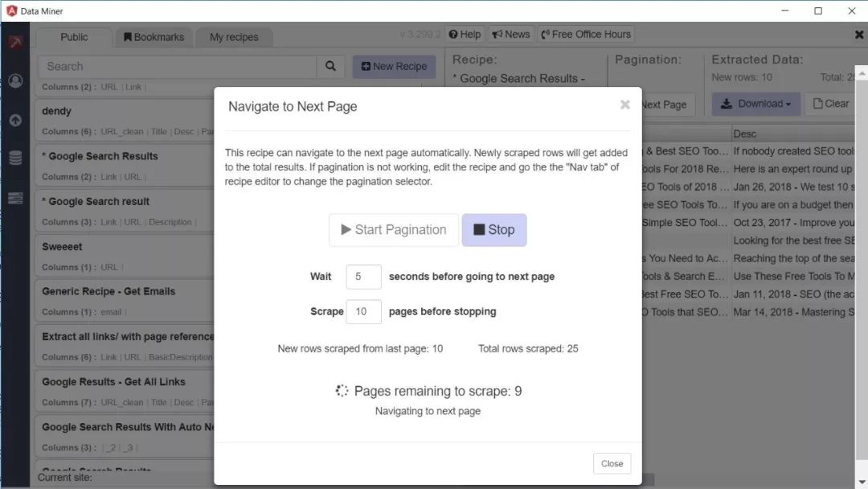This screenshot has width=868, height=489.
Task: Click the "Jan 26, 2018 - We test 10" cell
Action: tap(793, 187)
